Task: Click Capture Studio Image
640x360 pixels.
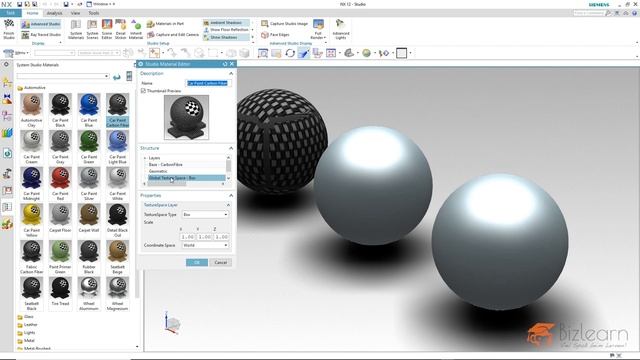Action: (284, 24)
